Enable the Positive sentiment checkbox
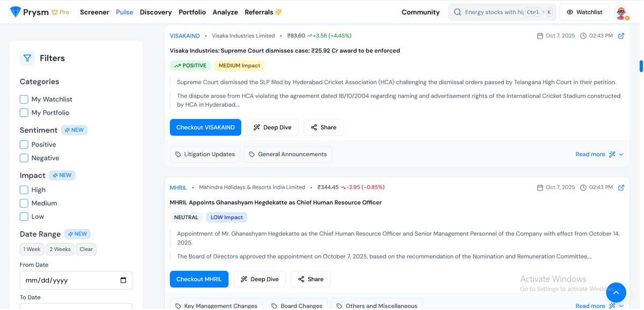The width and height of the screenshot is (644, 310). click(24, 144)
